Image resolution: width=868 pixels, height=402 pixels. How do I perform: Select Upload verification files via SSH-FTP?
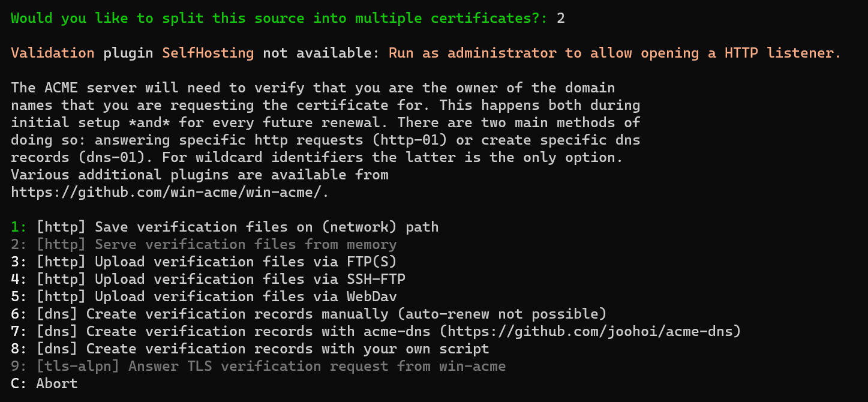(x=220, y=280)
